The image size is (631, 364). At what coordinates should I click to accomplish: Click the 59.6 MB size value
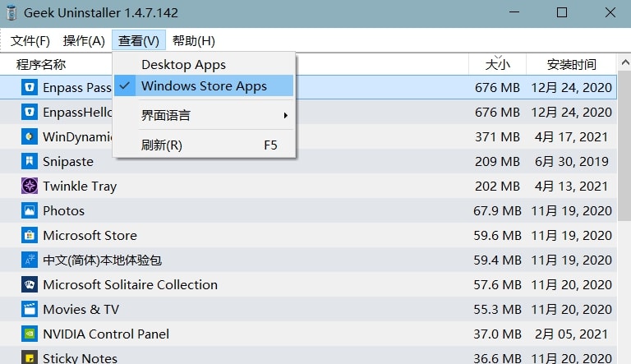tap(497, 235)
